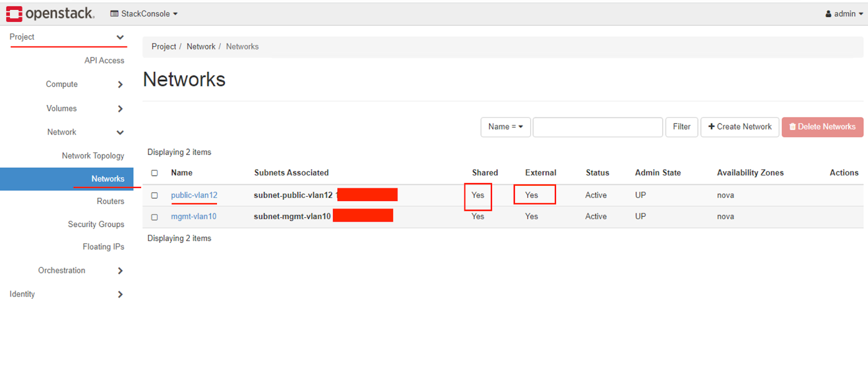The height and width of the screenshot is (365, 868).
Task: Click subnet-mgmt-vlan10 text
Action: pyautogui.click(x=292, y=216)
